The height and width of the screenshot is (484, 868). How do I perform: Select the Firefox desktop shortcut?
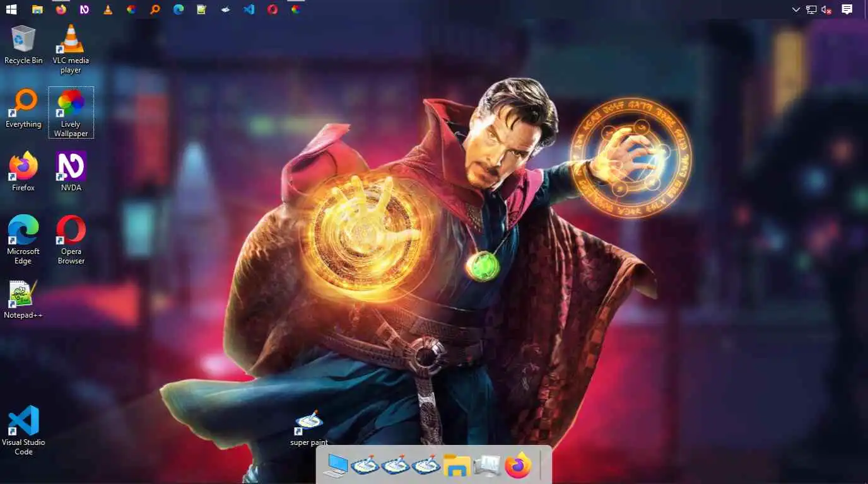(x=23, y=171)
